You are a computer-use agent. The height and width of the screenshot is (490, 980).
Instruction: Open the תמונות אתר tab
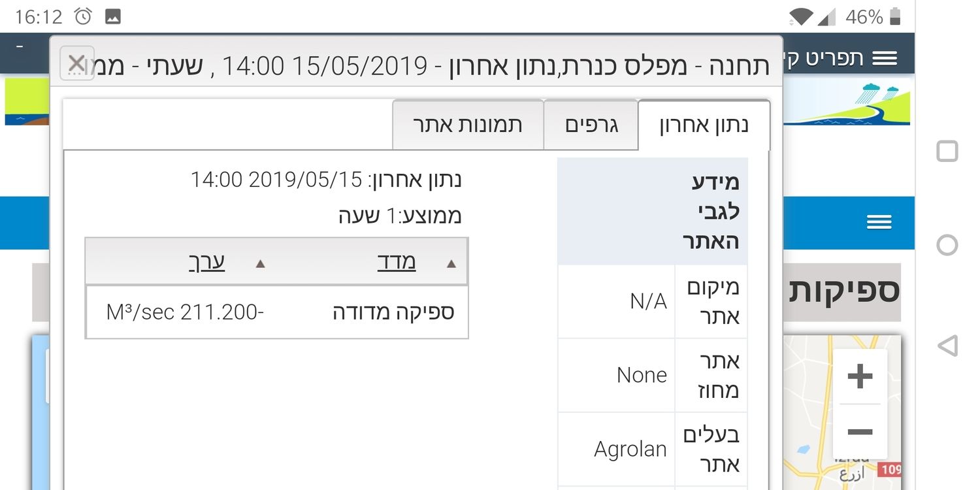click(468, 125)
